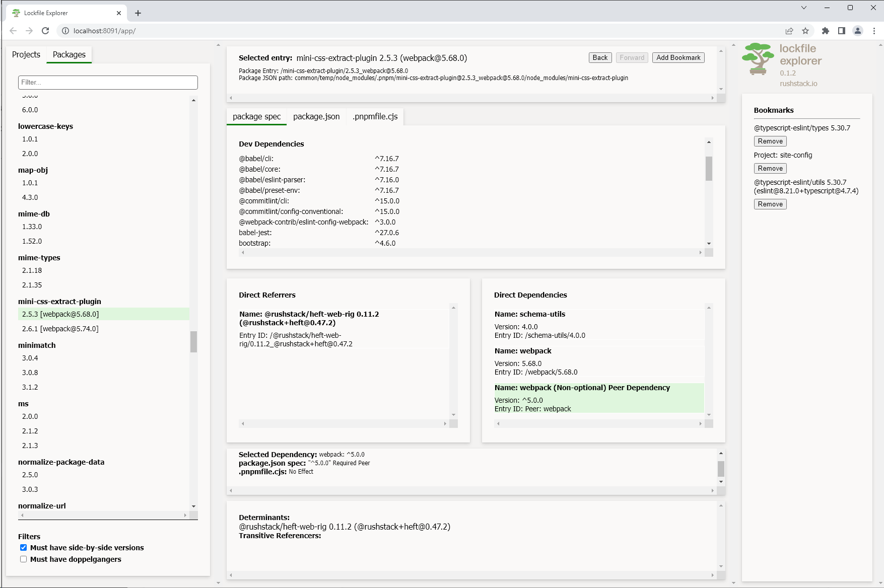Select mini-css-extract-plugin 2.6.1 [webpack@5.74.0]
Image resolution: width=884 pixels, height=588 pixels.
(x=104, y=329)
